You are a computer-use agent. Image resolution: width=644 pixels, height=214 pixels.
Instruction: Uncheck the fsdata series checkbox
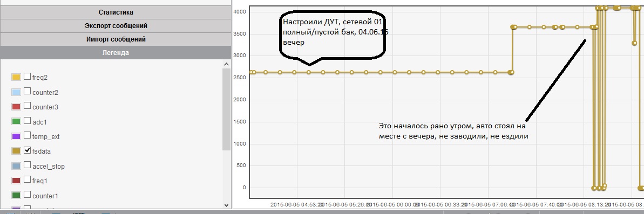click(27, 150)
